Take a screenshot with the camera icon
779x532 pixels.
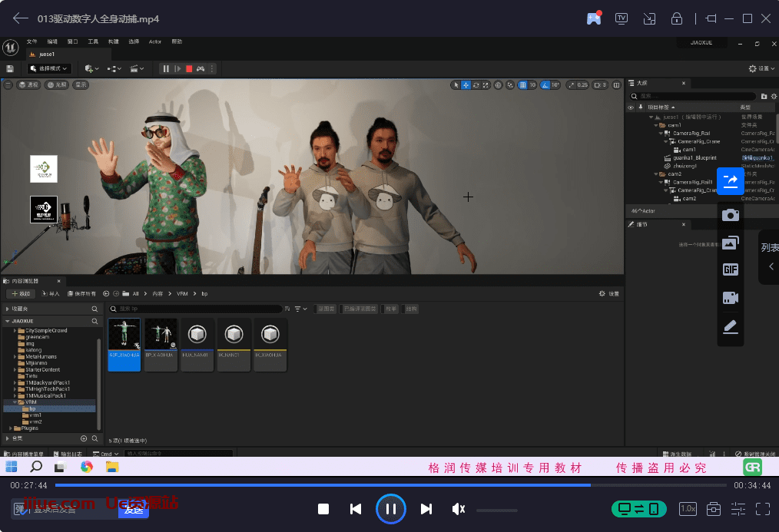731,215
